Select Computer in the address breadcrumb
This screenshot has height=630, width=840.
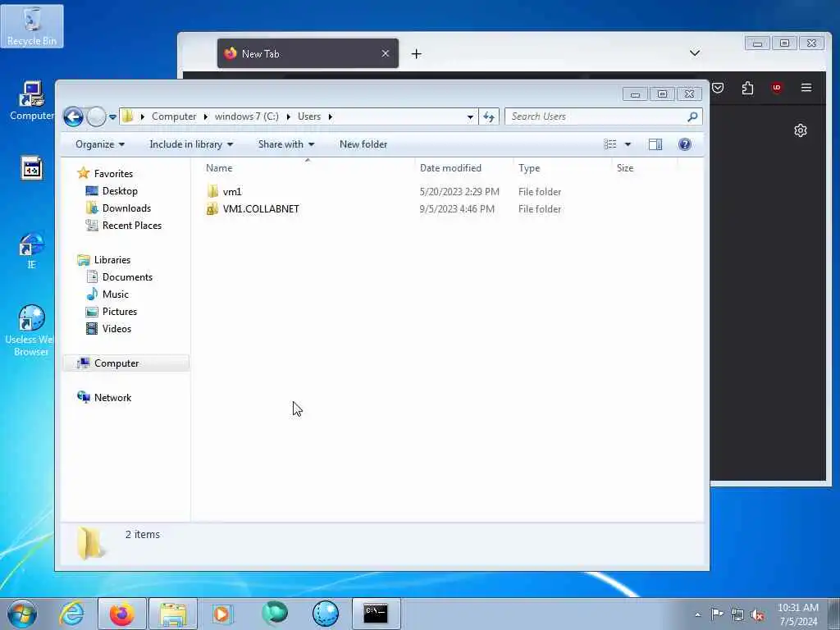174,116
